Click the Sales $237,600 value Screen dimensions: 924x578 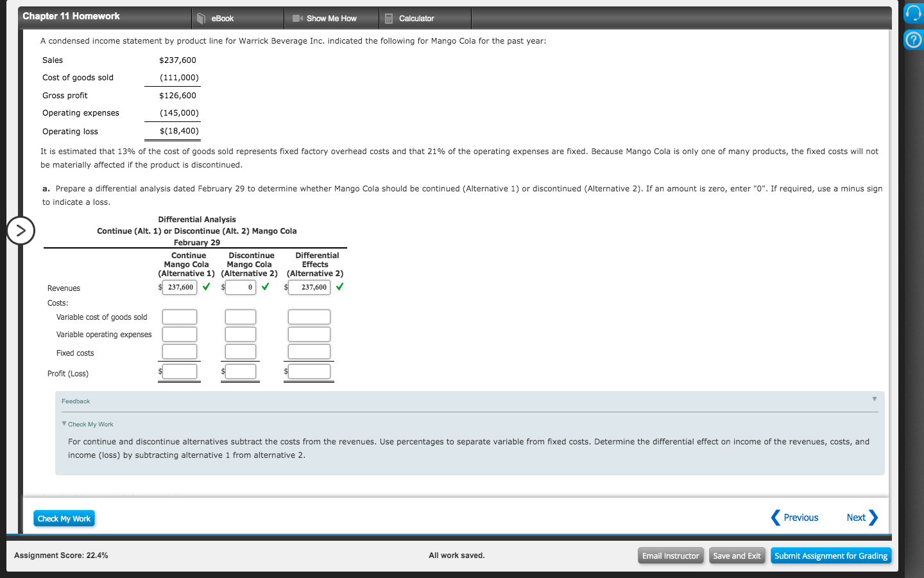coord(178,60)
